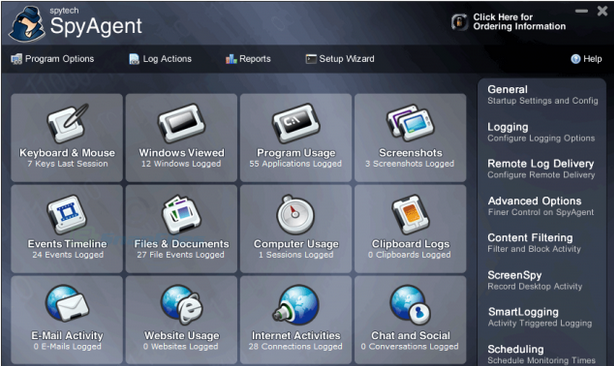Click the Log Actions document icon
The image size is (614, 366).
pos(134,59)
